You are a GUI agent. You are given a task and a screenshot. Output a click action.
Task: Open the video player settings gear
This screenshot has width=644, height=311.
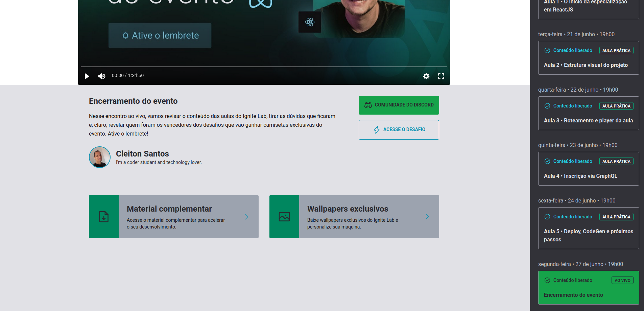[x=426, y=76]
